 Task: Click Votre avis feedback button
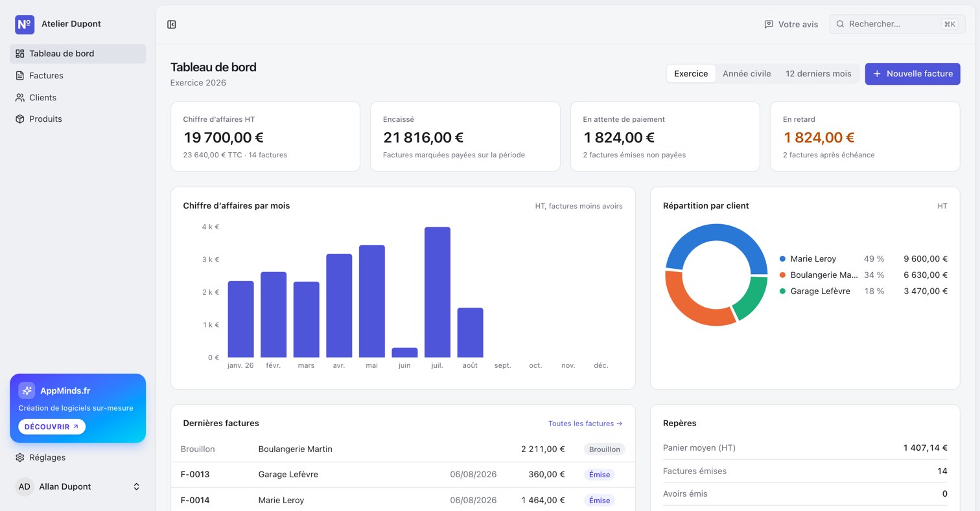coord(791,24)
